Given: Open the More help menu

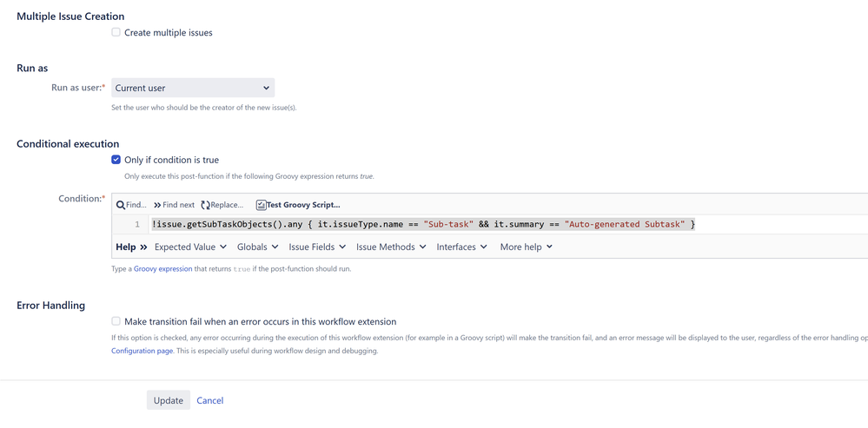Looking at the screenshot, I should 527,247.
